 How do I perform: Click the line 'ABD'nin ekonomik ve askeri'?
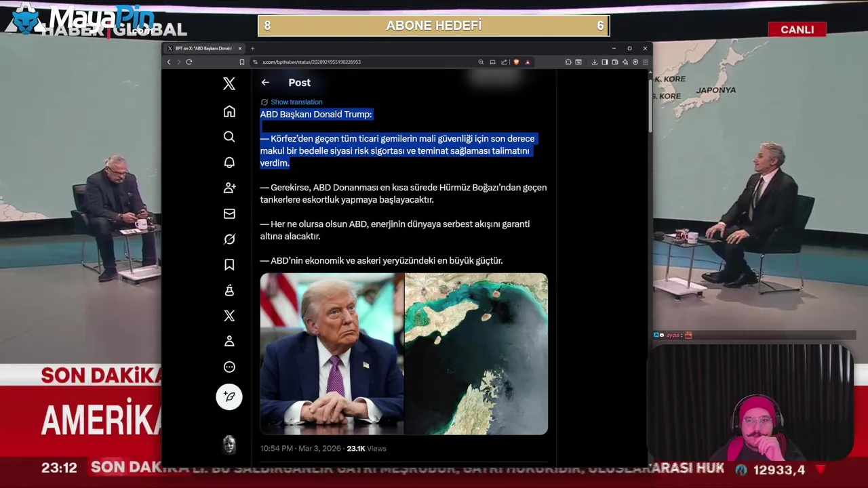pyautogui.click(x=381, y=261)
